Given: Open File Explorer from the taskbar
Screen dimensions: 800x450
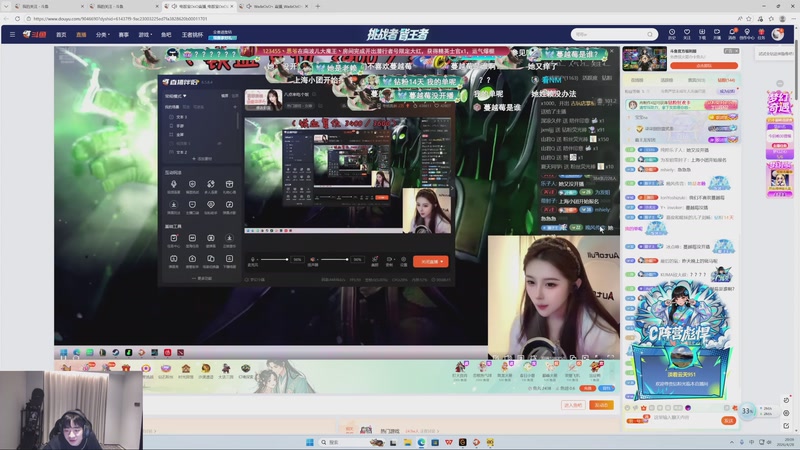Looking at the screenshot, I should (407, 442).
